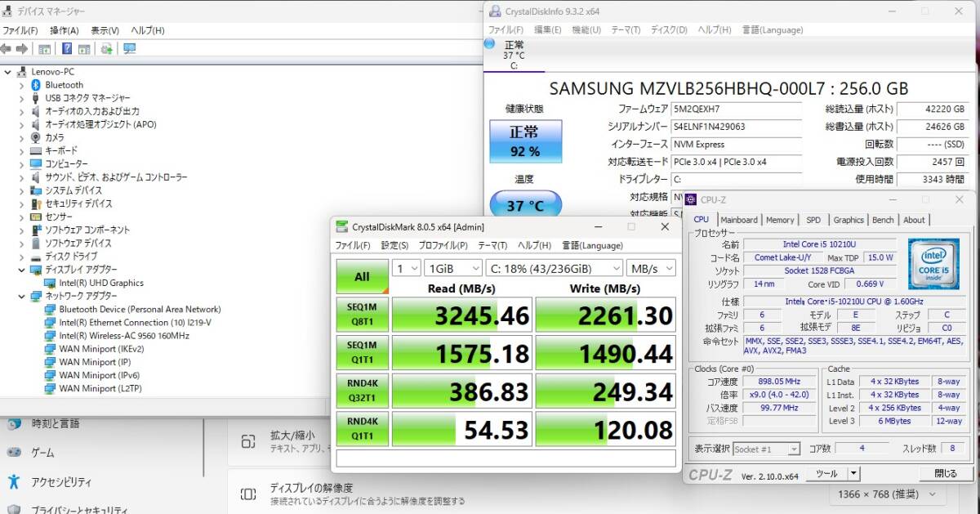Open test size dropdown showing 1GiB
Viewport: 980px width, 514px height.
click(x=453, y=268)
